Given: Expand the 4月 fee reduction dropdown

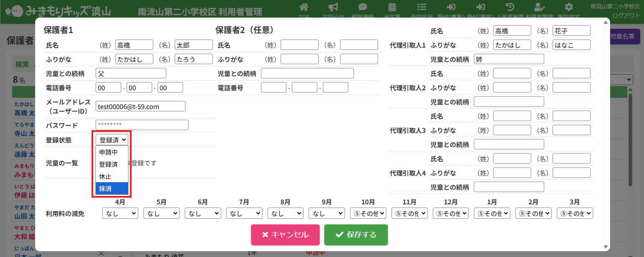Looking at the screenshot, I should point(120,214).
